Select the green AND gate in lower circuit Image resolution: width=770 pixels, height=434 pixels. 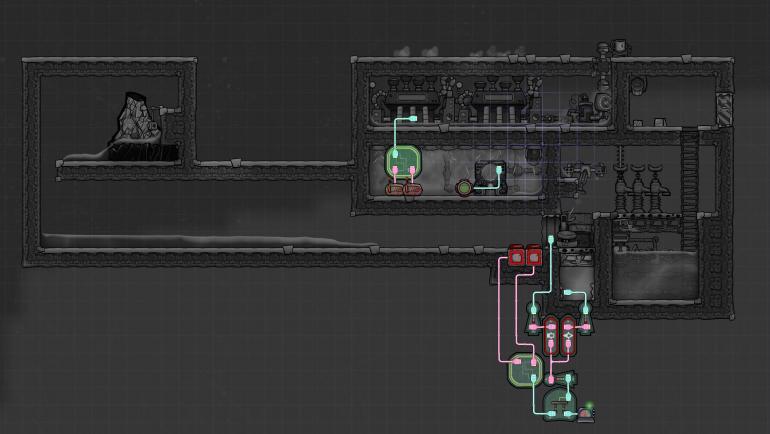(525, 370)
